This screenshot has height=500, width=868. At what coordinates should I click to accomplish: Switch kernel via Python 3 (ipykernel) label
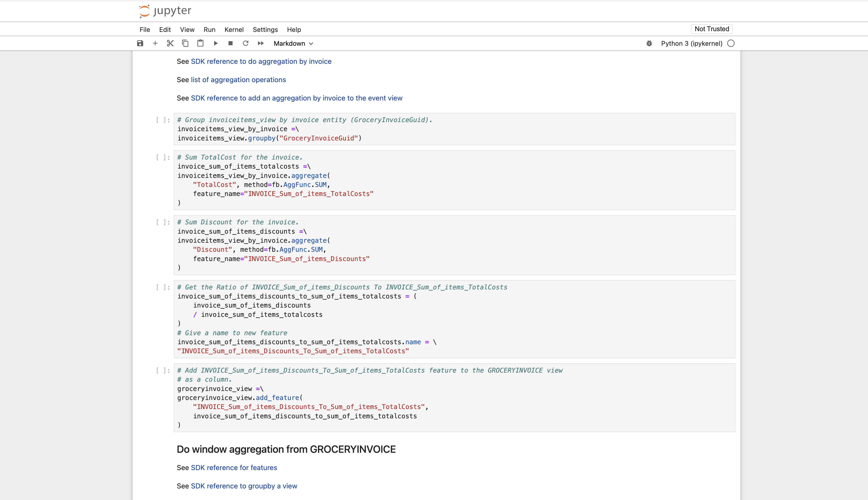(x=692, y=43)
